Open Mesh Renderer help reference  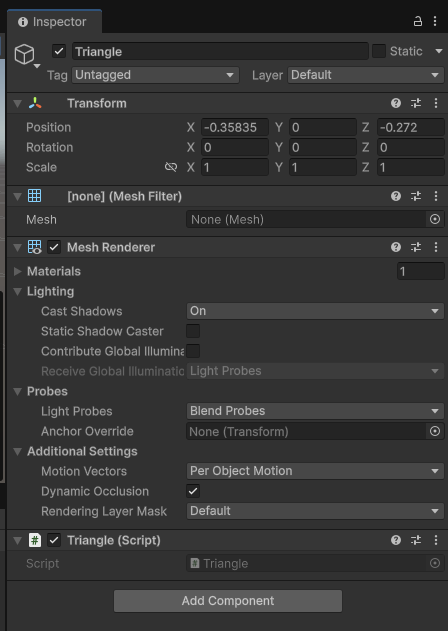click(x=396, y=247)
